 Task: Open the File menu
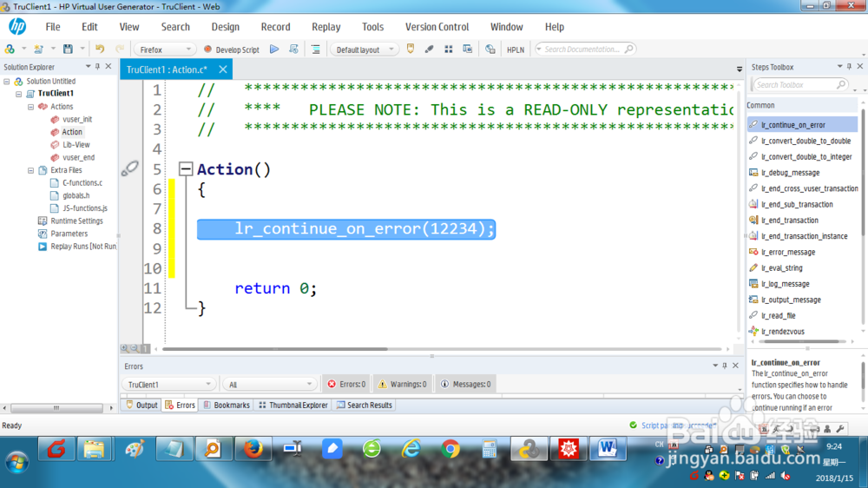pyautogui.click(x=53, y=27)
